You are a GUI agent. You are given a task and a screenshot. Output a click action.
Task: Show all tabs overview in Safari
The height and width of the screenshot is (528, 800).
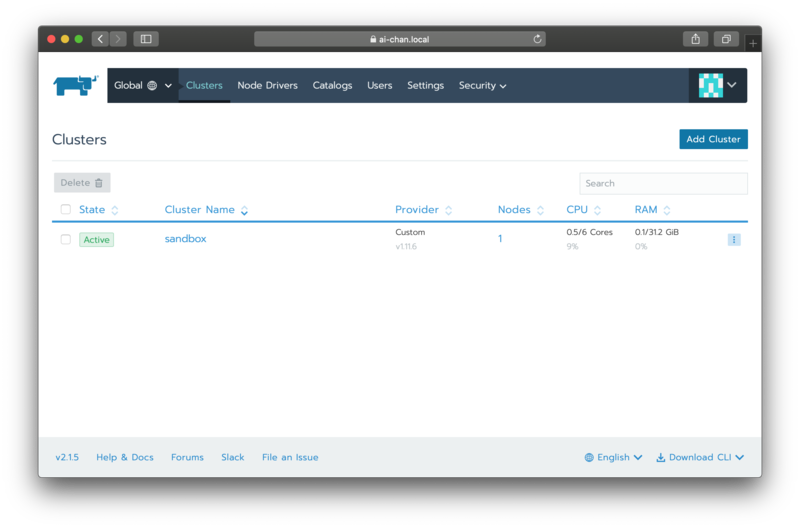(x=726, y=39)
